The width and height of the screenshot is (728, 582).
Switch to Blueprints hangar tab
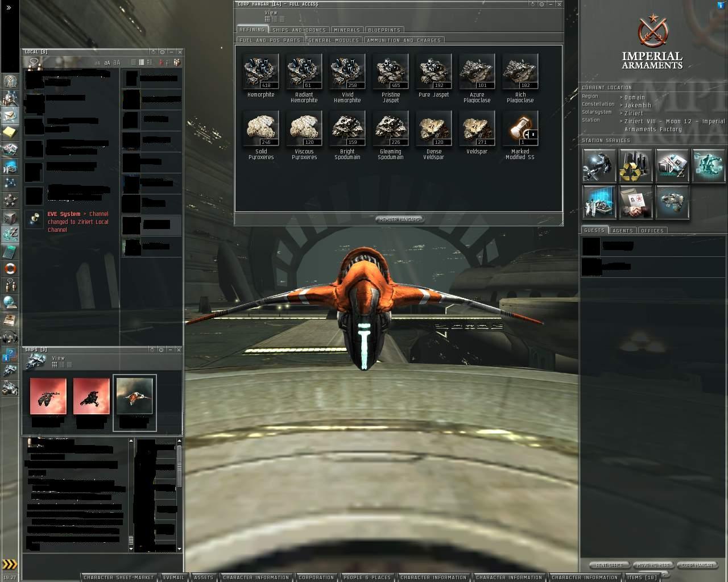point(384,30)
